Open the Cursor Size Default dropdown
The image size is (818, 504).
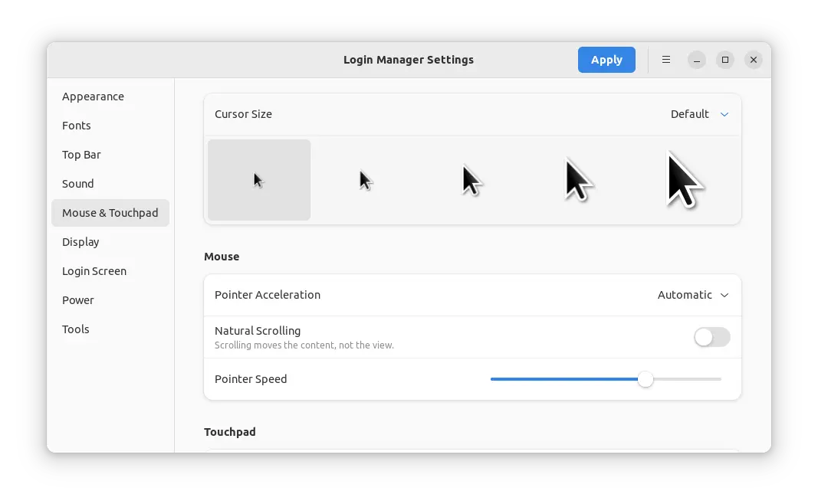pyautogui.click(x=699, y=114)
